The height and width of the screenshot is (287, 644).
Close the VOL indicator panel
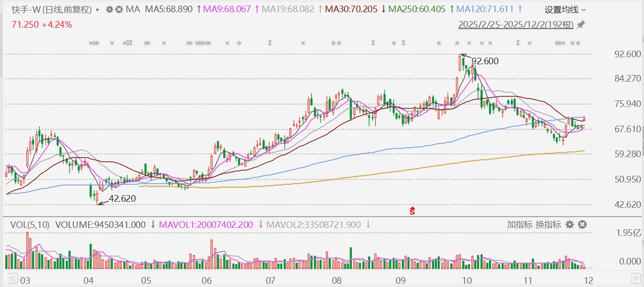(582, 225)
